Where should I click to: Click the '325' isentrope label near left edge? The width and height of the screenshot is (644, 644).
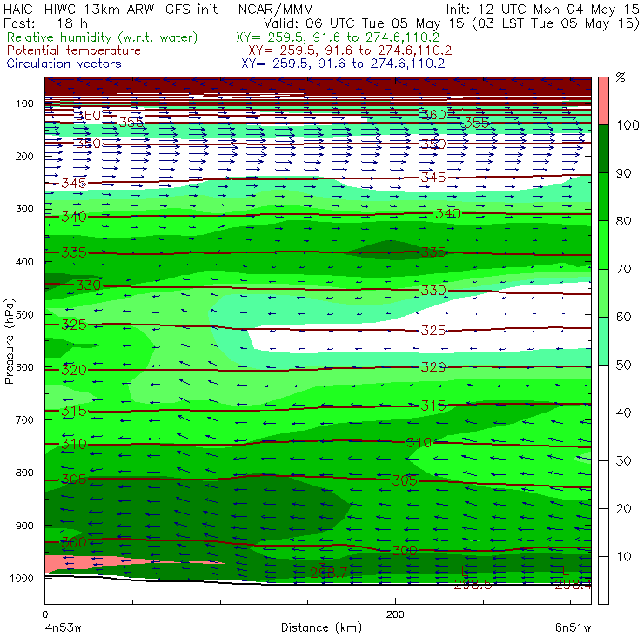74,325
